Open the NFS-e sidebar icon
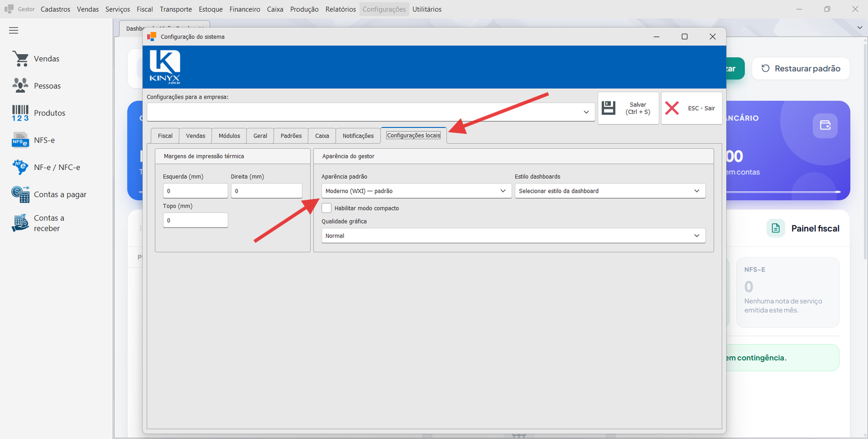Image resolution: width=868 pixels, height=439 pixels. point(21,140)
